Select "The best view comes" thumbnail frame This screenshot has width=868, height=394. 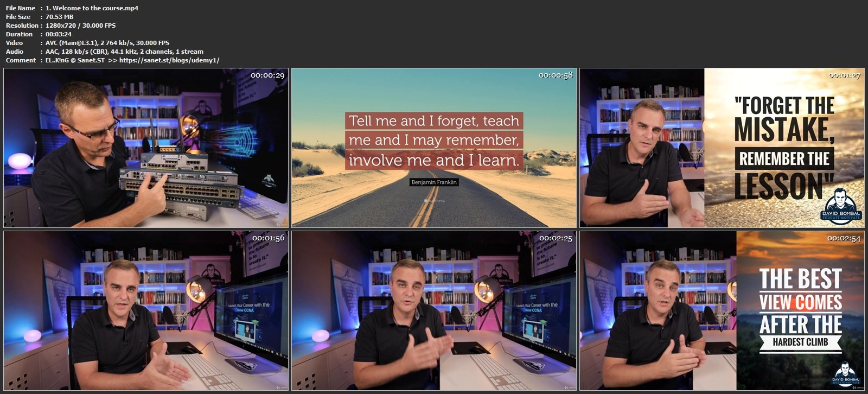point(722,311)
